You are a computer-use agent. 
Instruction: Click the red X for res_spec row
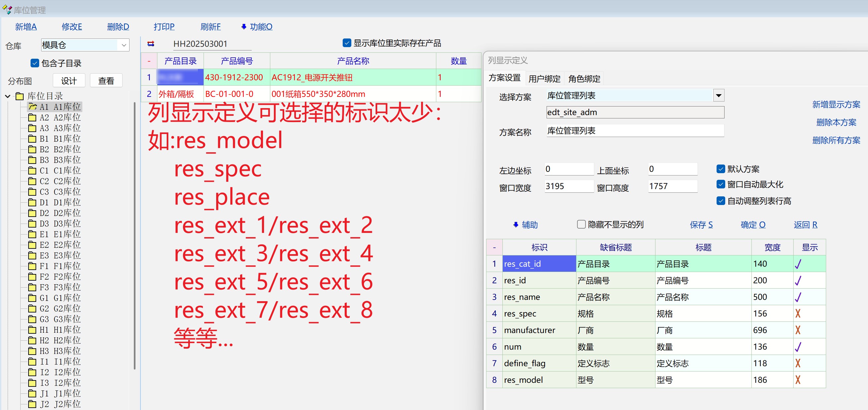click(x=798, y=313)
